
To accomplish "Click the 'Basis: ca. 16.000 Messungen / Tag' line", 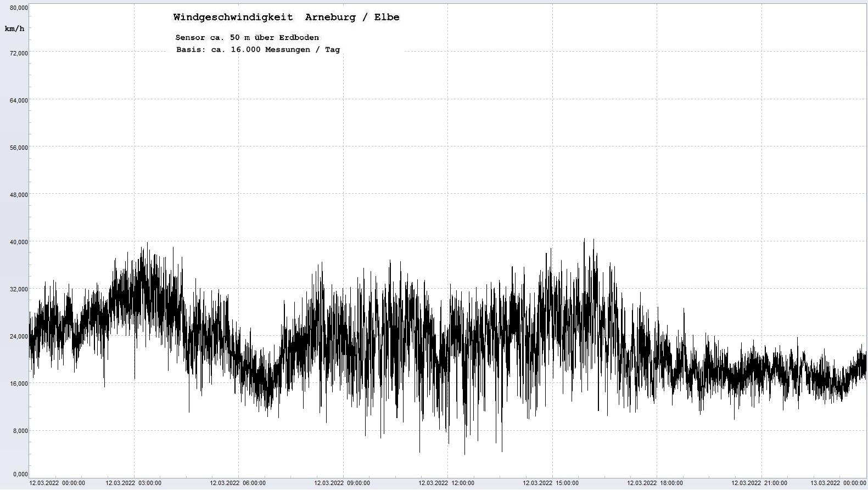I will pyautogui.click(x=258, y=49).
